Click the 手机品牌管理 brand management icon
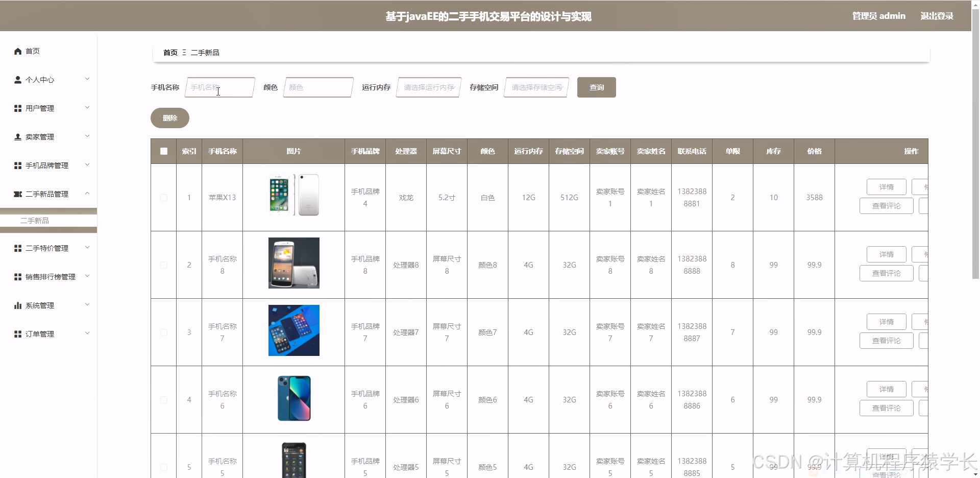The image size is (980, 478). [18, 165]
